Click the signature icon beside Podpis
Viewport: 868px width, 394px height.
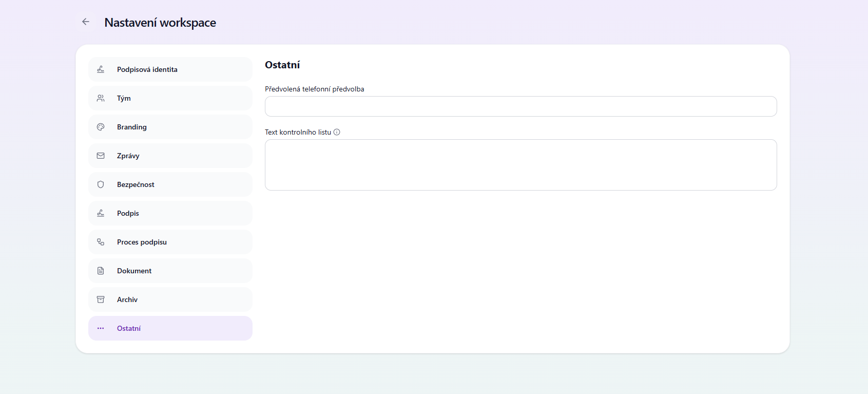[101, 213]
